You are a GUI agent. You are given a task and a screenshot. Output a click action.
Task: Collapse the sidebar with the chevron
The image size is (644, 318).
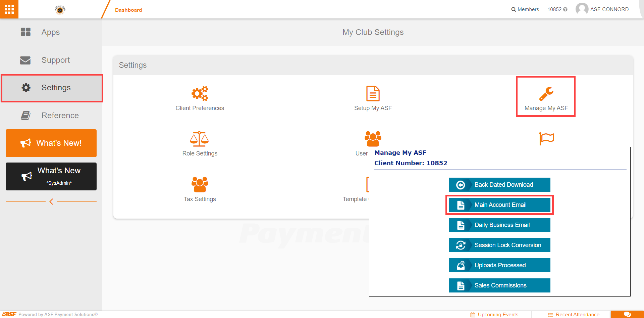[x=51, y=201]
